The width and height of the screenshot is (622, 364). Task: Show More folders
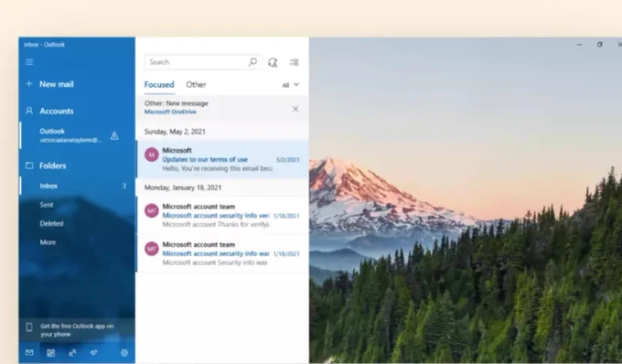[77, 241]
